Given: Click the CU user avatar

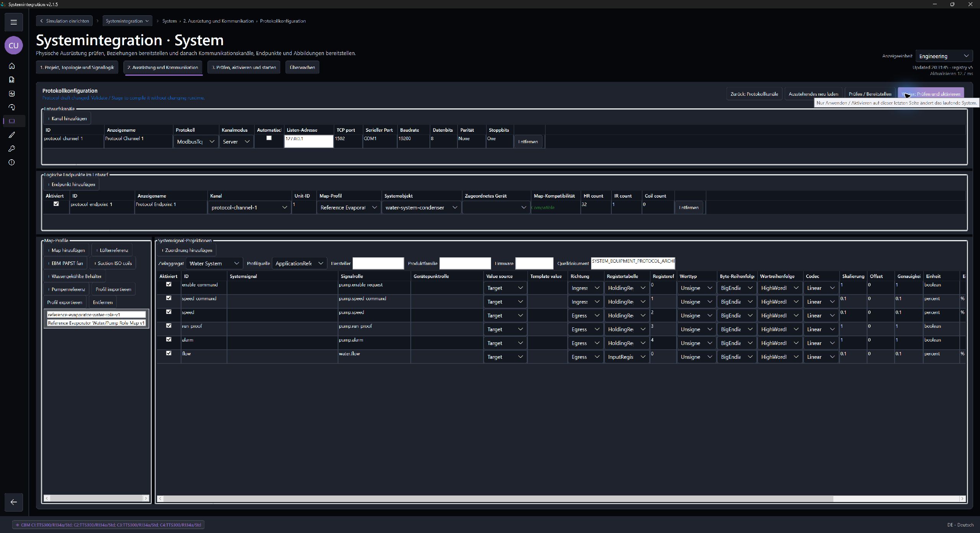Looking at the screenshot, I should 14,46.
